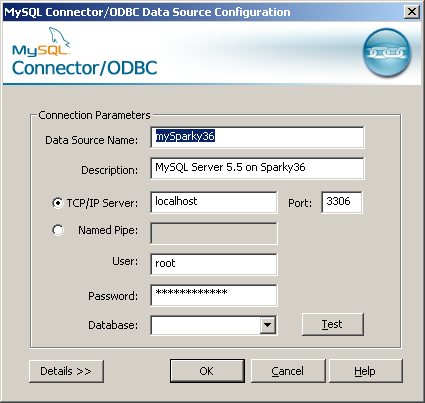This screenshot has width=425, height=403.
Task: Select the TCP/IP Server radio button
Action: tap(58, 203)
